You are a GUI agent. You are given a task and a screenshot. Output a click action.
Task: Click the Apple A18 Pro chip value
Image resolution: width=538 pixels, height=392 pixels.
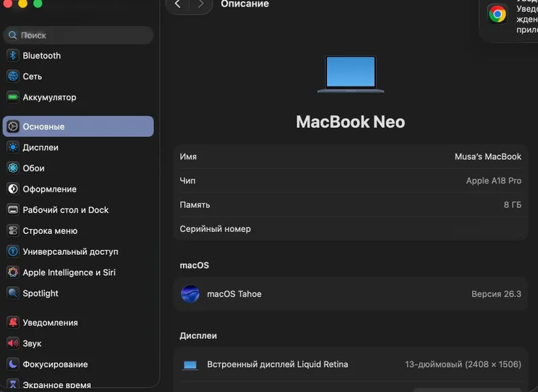coord(494,180)
